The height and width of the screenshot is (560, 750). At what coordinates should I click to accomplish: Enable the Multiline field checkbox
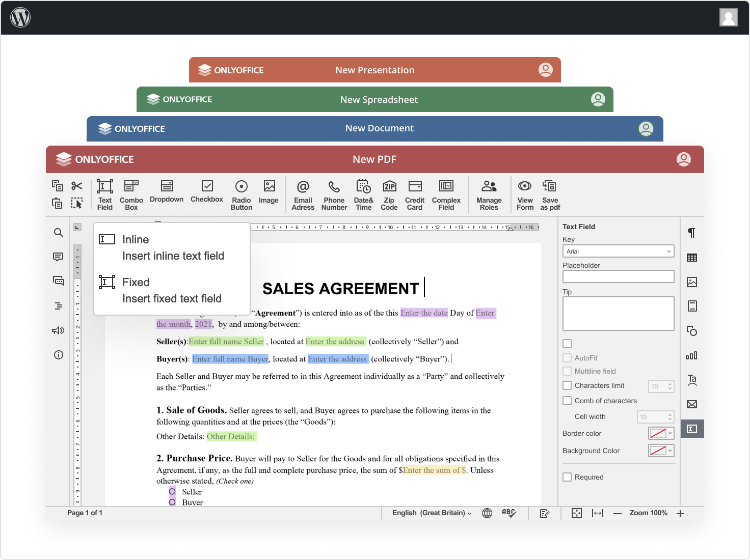[x=567, y=371]
